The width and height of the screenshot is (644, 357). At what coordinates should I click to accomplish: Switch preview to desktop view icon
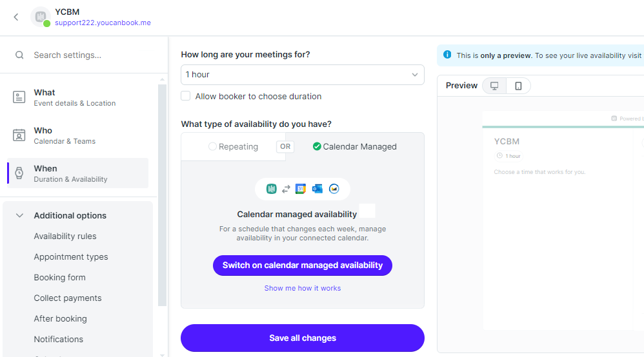click(494, 86)
